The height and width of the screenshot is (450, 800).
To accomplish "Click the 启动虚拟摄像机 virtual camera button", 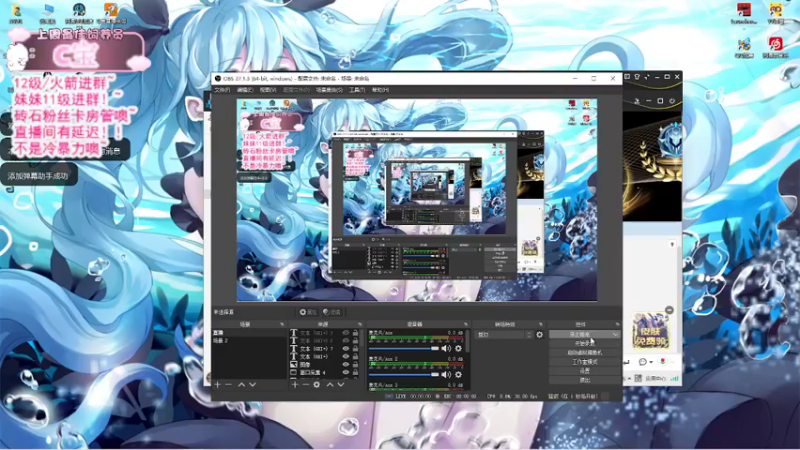I will pyautogui.click(x=585, y=353).
